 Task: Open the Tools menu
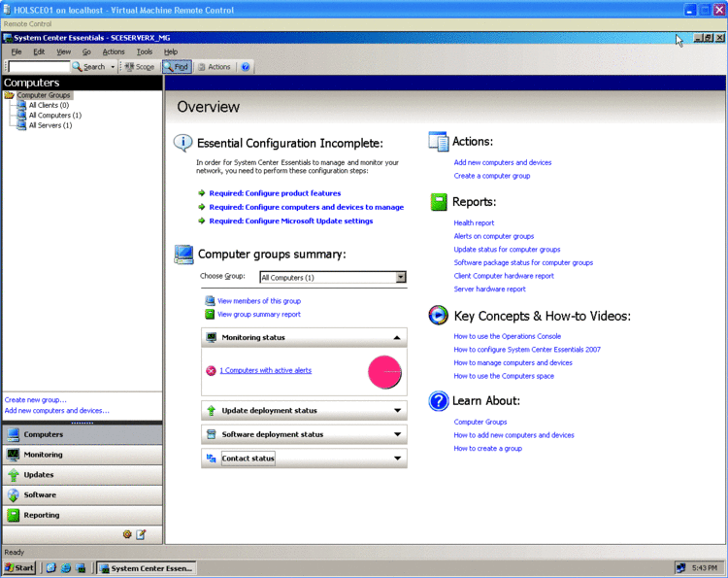tap(145, 51)
